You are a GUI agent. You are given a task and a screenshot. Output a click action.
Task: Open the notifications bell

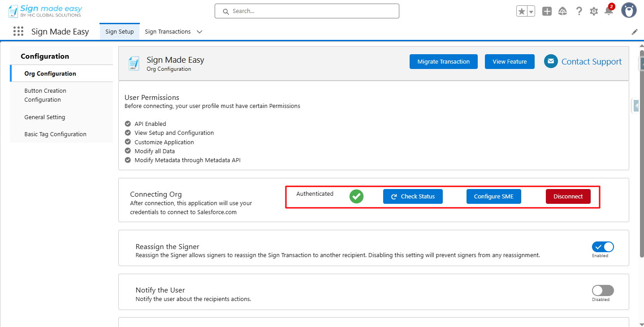609,12
